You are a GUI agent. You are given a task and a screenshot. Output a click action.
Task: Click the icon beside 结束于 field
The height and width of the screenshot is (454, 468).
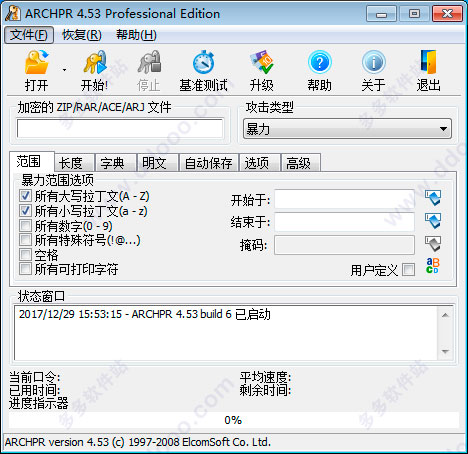(433, 221)
